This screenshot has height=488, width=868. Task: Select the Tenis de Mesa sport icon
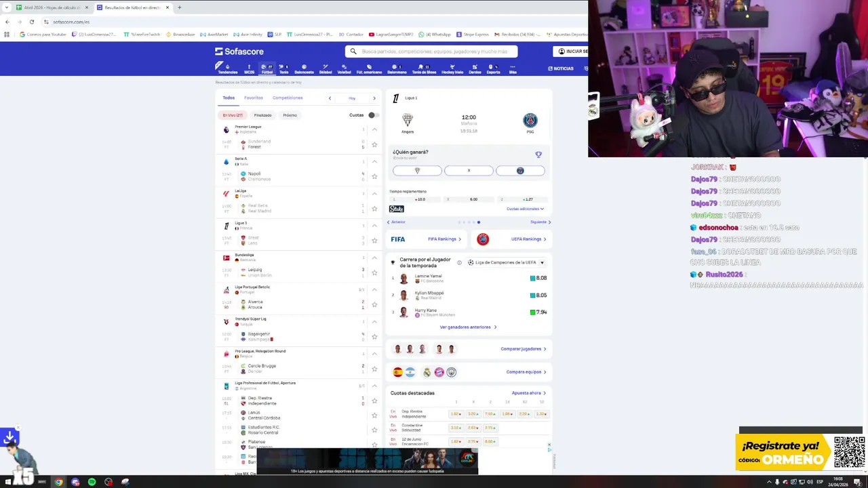tap(424, 68)
